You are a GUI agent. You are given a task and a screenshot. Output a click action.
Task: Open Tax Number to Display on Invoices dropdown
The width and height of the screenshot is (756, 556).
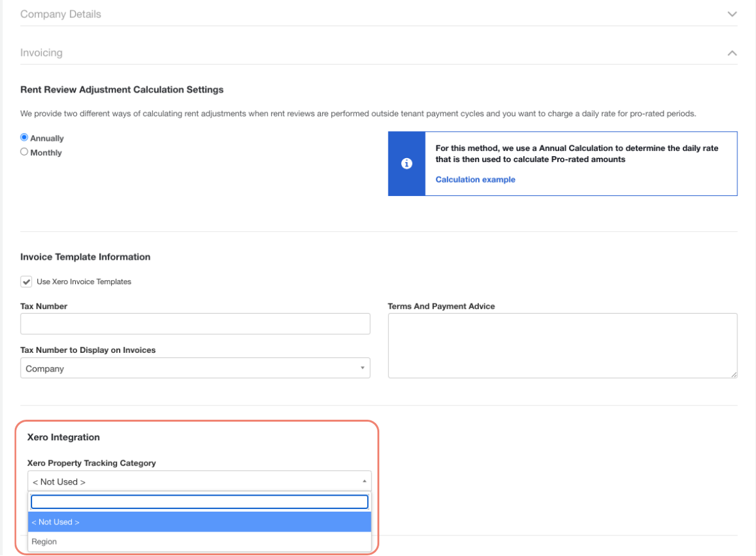[195, 368]
